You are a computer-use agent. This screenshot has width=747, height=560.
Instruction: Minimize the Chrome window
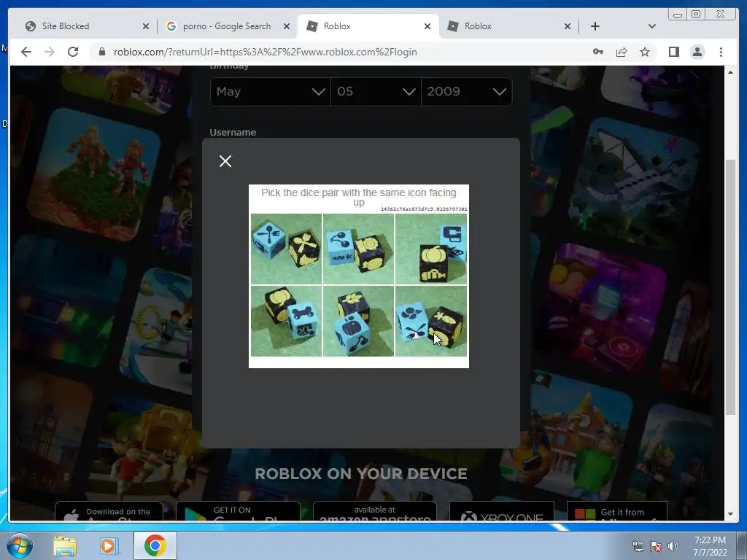[x=678, y=14]
